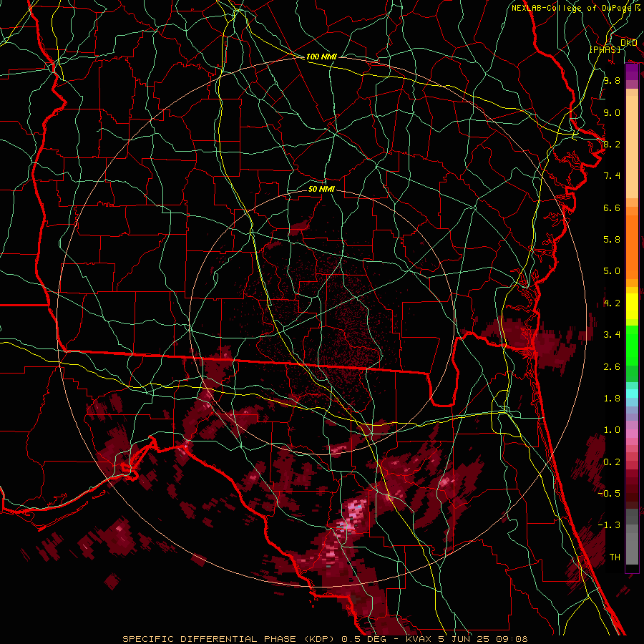This screenshot has width=644, height=644.
Task: Click the 1.8 legend scale value
Action: click(x=612, y=399)
